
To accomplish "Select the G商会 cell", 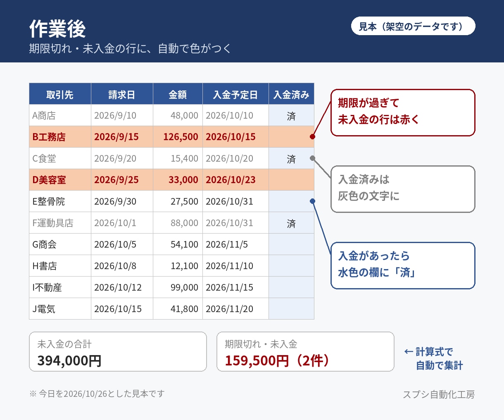I will coord(60,244).
